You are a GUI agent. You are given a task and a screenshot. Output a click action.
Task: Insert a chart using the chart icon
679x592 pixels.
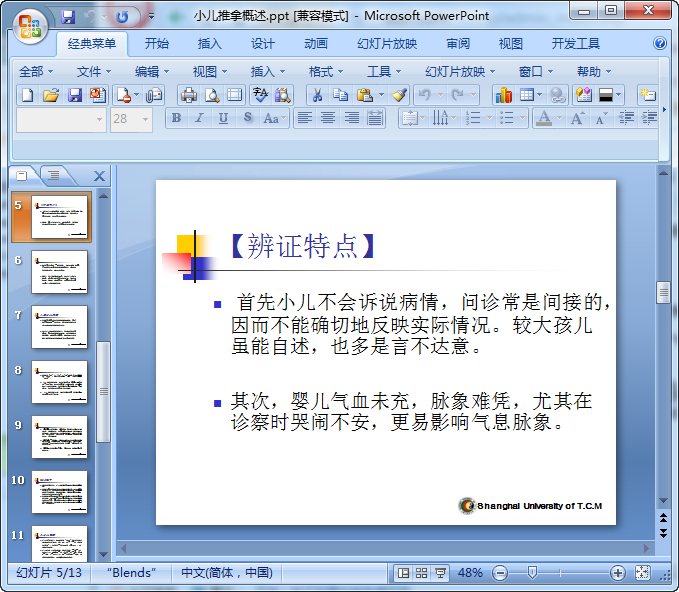pos(503,95)
